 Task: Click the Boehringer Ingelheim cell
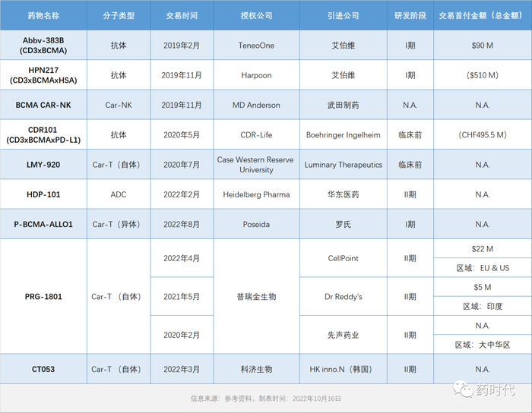(344, 135)
